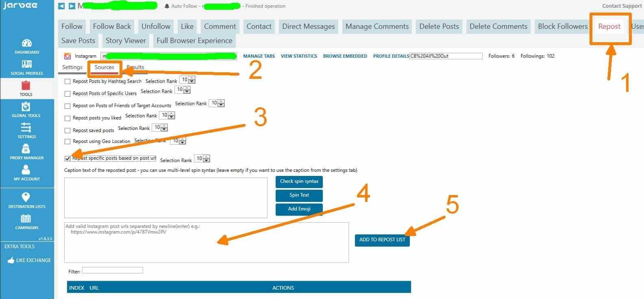This screenshot has height=299, width=644.
Task: Click the next account arrow icon
Action: click(x=72, y=6)
